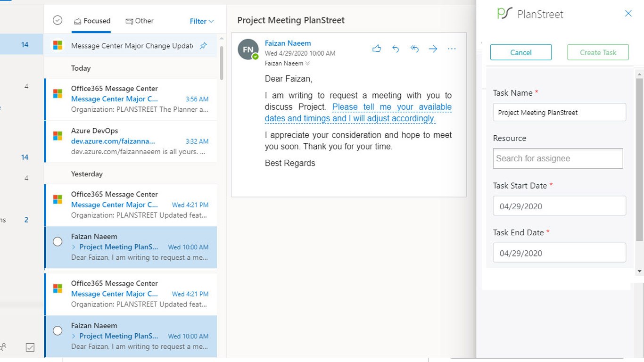Click the Cancel button
Image resolution: width=644 pixels, height=362 pixels.
tap(521, 52)
